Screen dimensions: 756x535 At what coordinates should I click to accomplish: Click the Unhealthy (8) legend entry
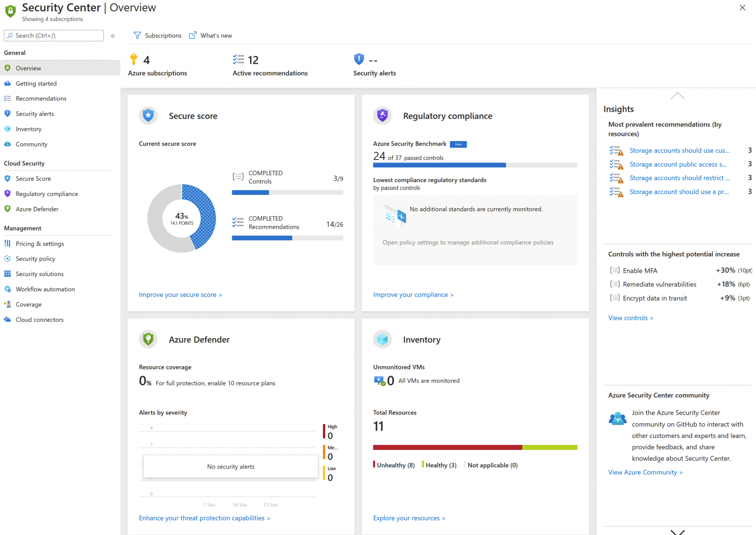[394, 465]
